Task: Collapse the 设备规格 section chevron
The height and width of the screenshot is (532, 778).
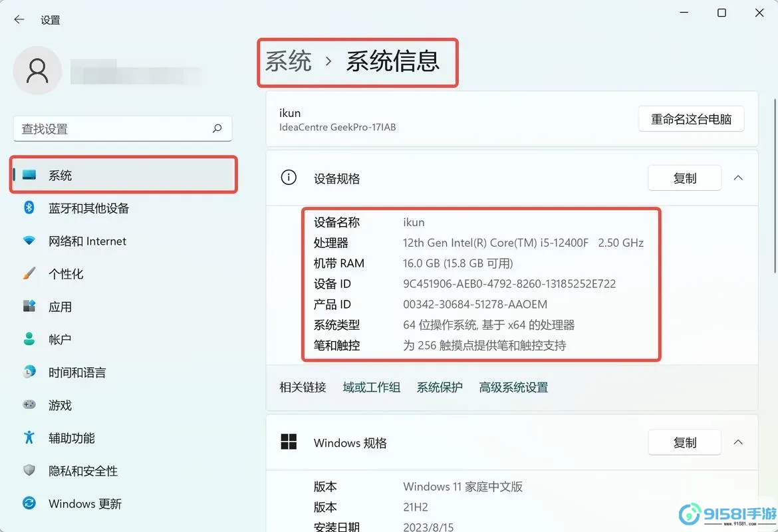Action: 738,178
